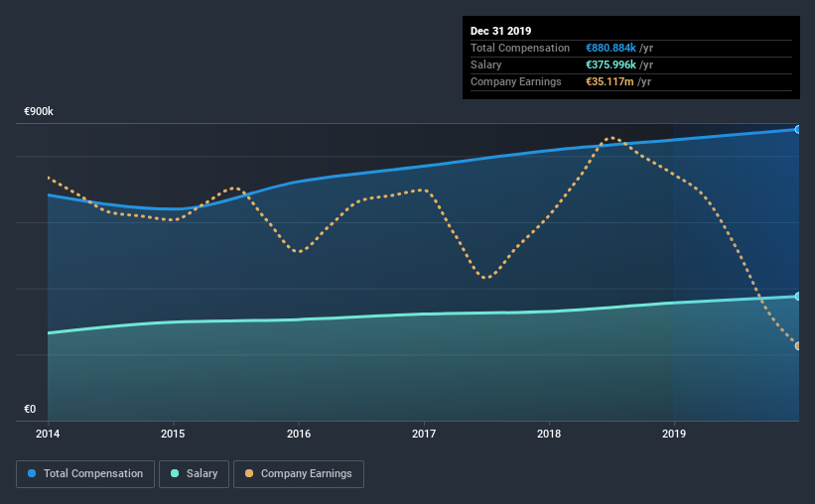Click the Salary line endpoint marker

point(797,297)
